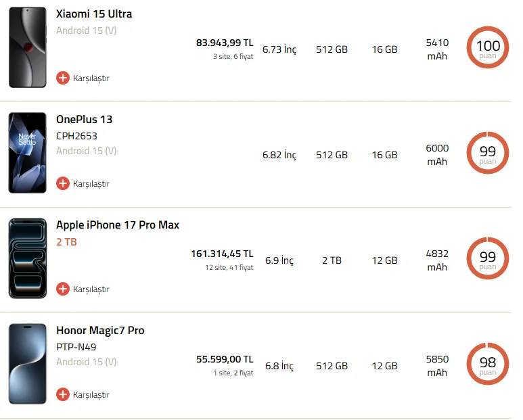The width and height of the screenshot is (523, 420).
Task: Click the iPhone 17 Pro Max phone image
Action: 28,258
